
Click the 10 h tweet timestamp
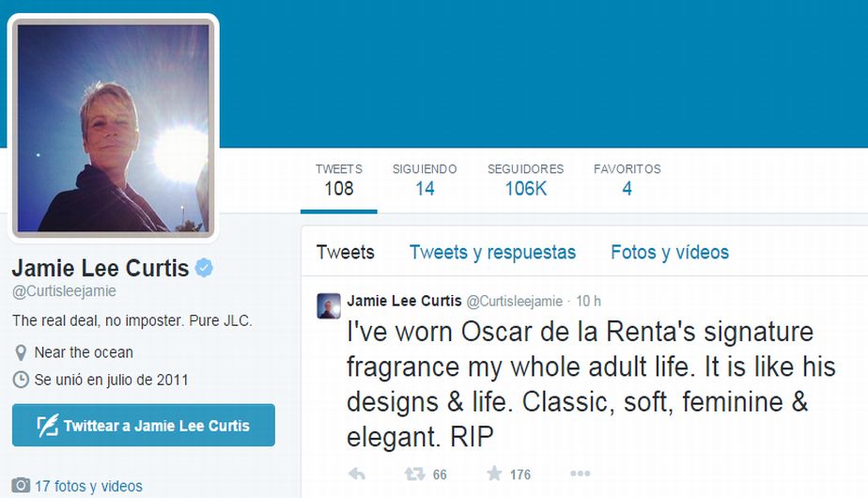point(588,302)
